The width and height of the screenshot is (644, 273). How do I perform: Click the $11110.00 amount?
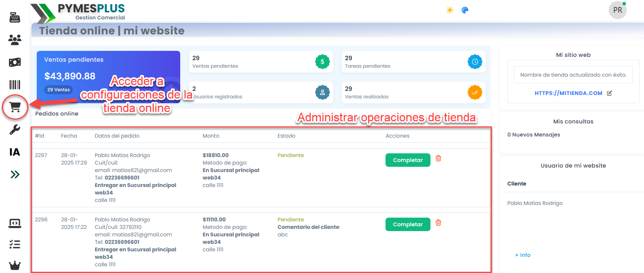(x=214, y=220)
